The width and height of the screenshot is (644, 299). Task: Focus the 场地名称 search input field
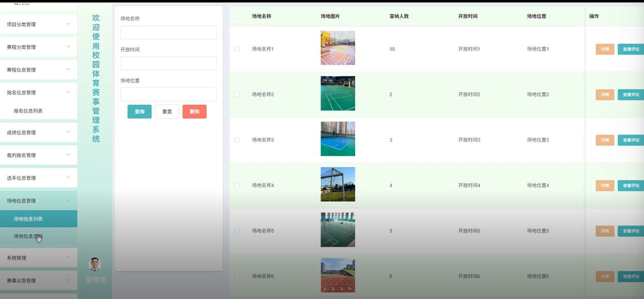[x=169, y=32]
